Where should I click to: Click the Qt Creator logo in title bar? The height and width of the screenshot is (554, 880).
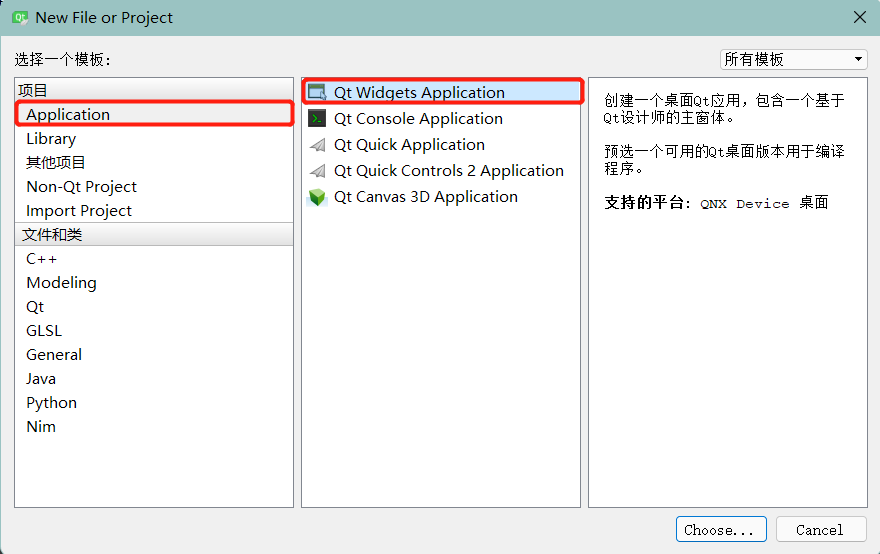coord(20,17)
